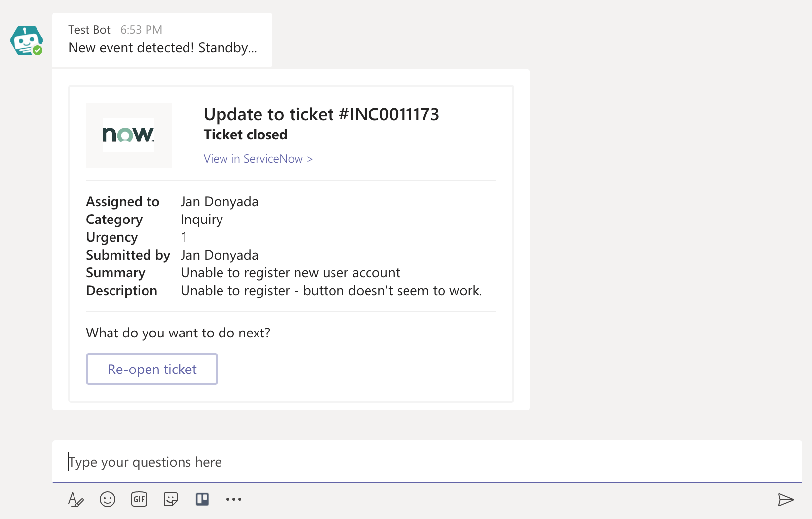This screenshot has width=812, height=519.
Task: Click the Test Bot sender name
Action: tap(89, 30)
